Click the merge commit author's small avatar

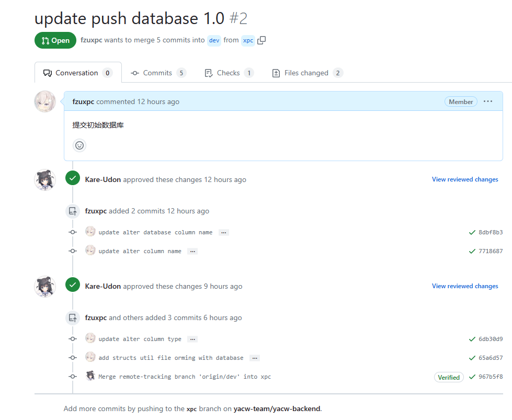90,376
